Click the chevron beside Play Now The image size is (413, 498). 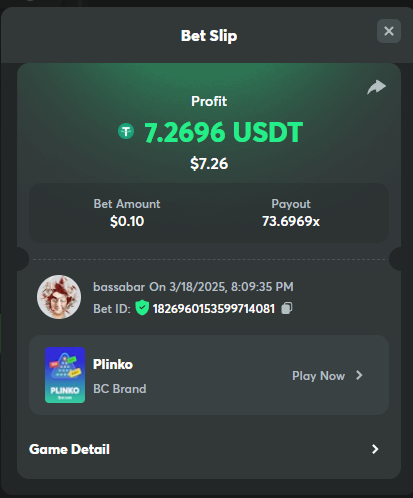359,375
